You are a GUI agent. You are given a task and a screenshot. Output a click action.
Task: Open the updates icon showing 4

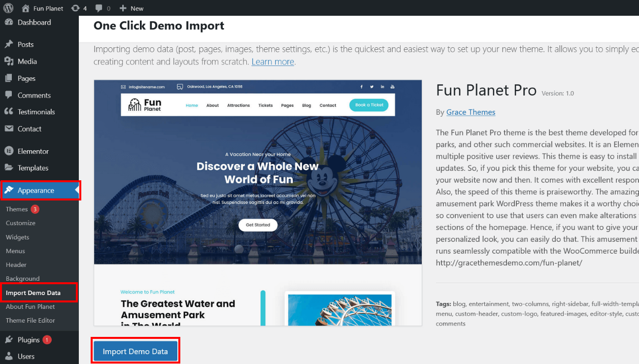pyautogui.click(x=75, y=8)
